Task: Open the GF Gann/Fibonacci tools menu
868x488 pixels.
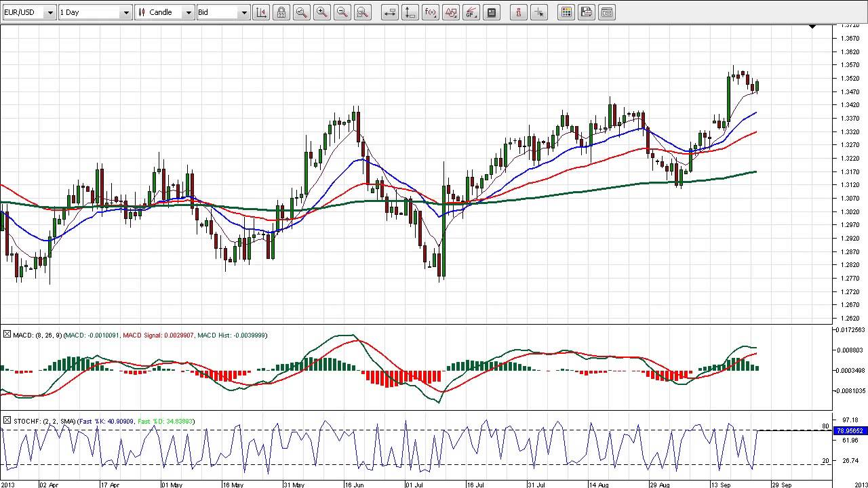Action: point(471,12)
